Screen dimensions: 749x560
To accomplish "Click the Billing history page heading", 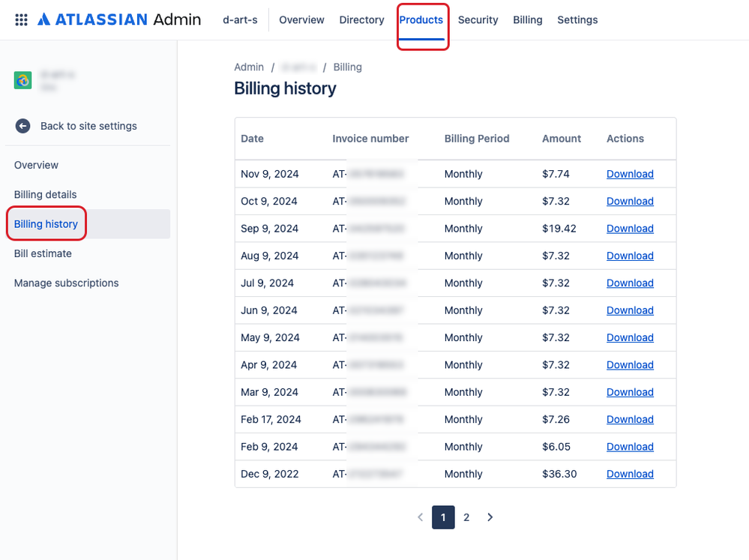I will (285, 89).
